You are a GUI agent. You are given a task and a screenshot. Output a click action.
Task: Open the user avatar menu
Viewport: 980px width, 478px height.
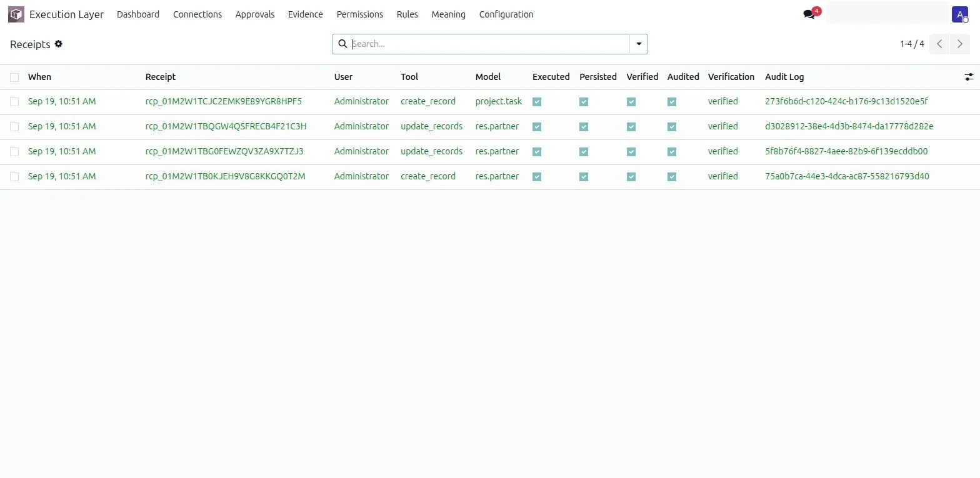(960, 14)
